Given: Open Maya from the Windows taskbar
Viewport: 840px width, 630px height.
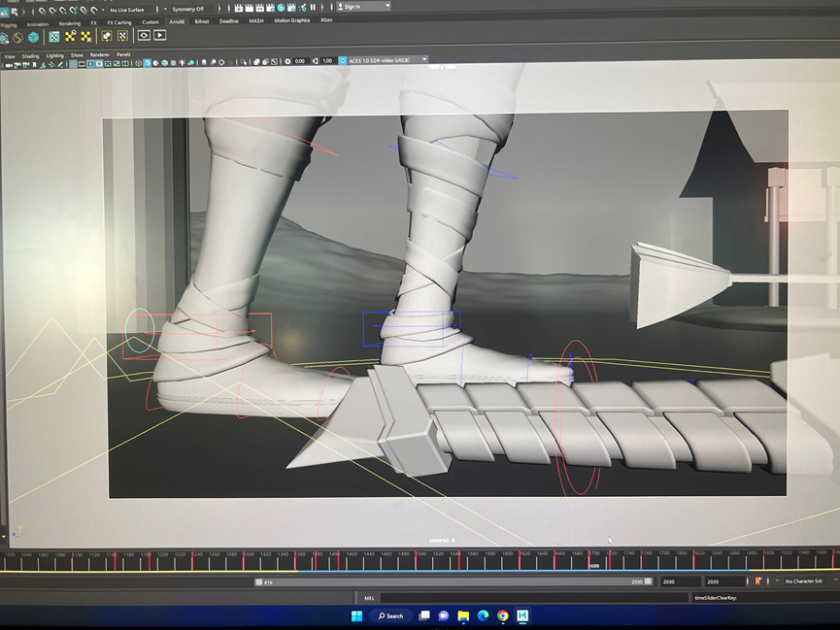Looking at the screenshot, I should [522, 615].
